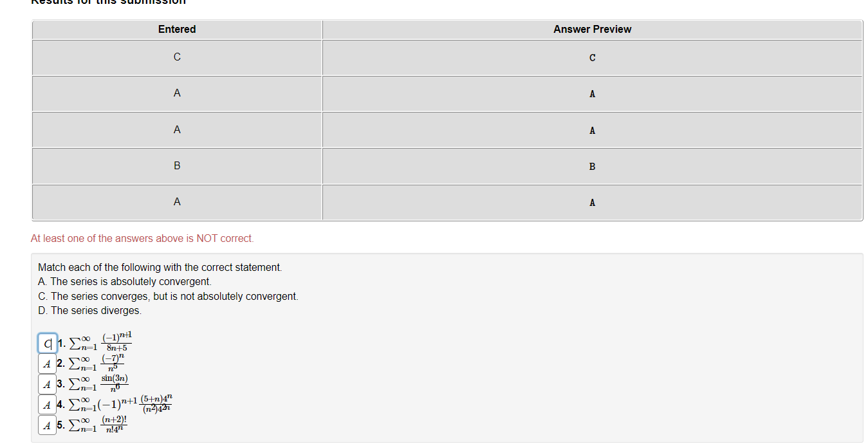868x444 pixels.
Task: Click the answer preview B in row four
Action: pos(591,166)
